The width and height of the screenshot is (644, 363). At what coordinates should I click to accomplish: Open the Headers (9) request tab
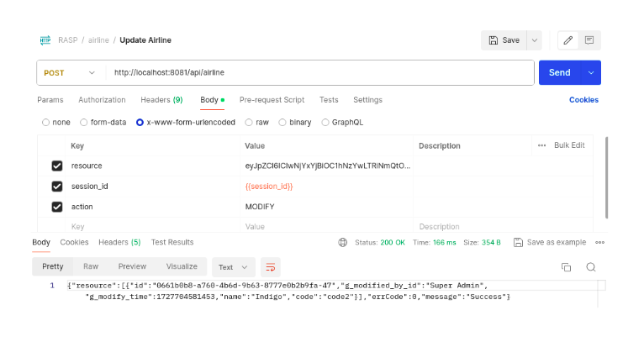click(x=161, y=100)
